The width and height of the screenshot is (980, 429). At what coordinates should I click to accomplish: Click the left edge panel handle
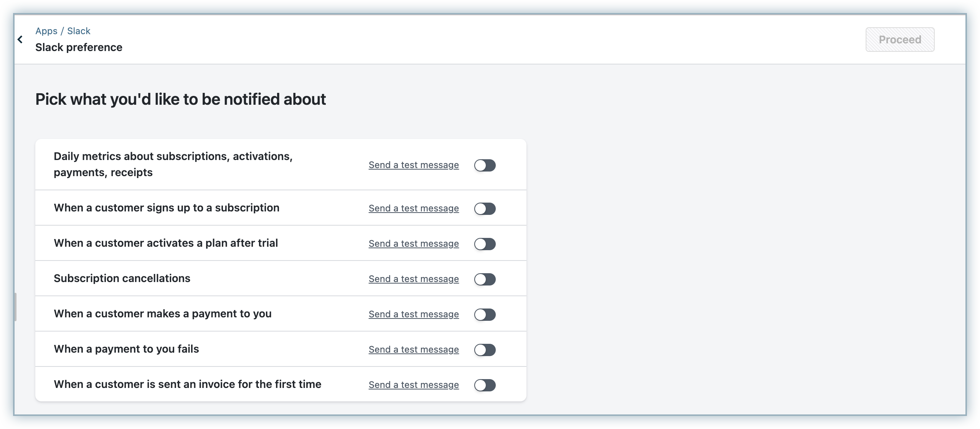[x=15, y=307]
